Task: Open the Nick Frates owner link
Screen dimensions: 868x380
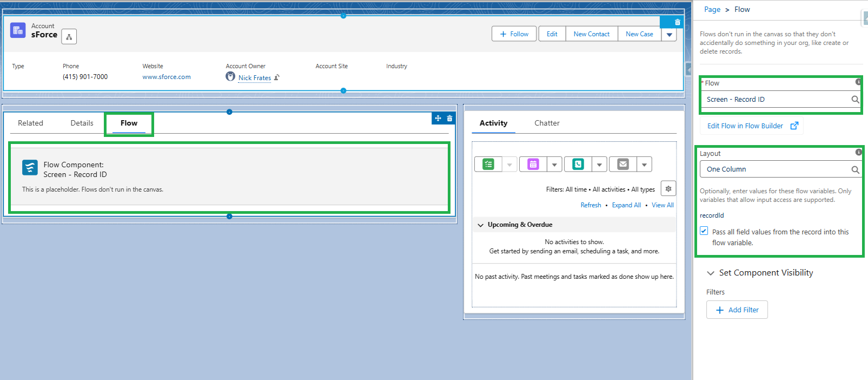Action: point(255,77)
